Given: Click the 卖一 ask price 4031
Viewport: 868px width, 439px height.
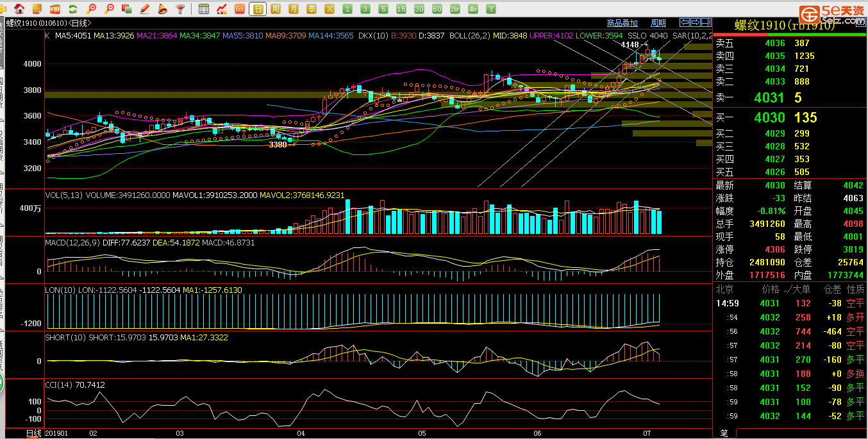Looking at the screenshot, I should tap(769, 97).
